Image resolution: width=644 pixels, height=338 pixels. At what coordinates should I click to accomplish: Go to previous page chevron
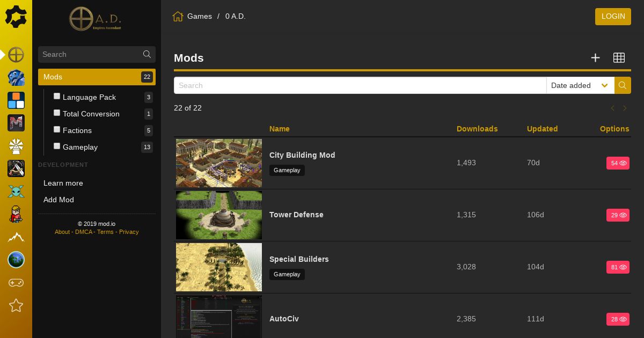point(612,108)
